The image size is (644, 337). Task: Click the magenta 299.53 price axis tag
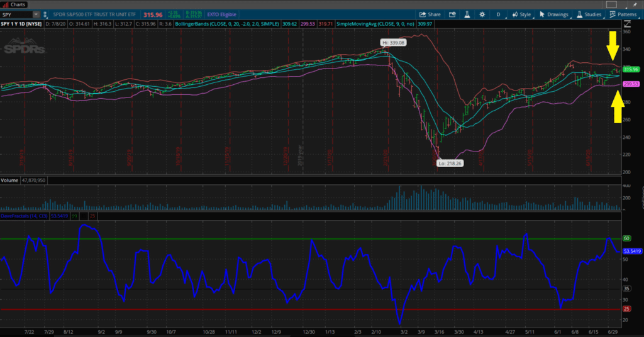631,84
